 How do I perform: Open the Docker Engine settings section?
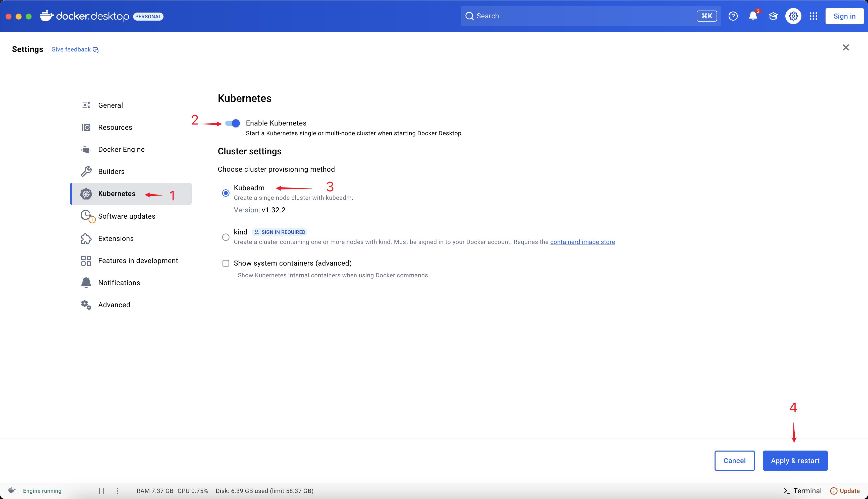(131, 149)
